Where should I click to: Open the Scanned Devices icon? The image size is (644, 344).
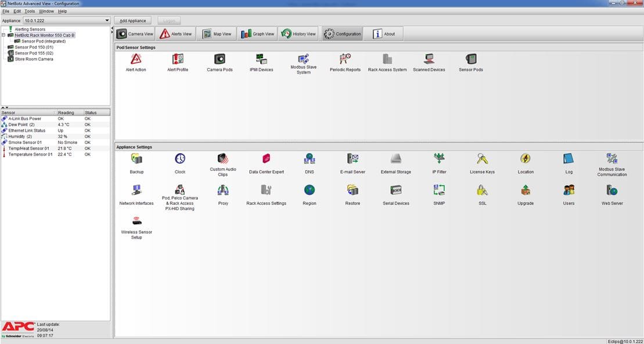pos(429,59)
